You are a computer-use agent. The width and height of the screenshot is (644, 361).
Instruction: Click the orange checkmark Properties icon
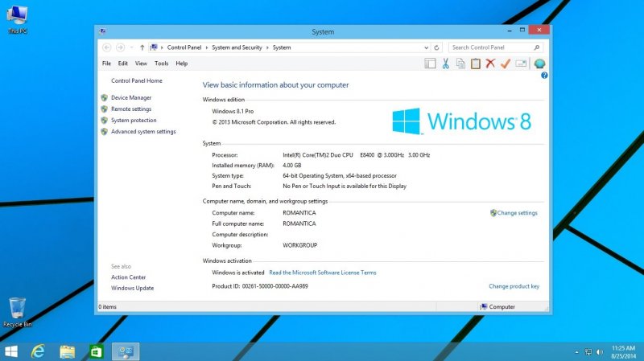pyautogui.click(x=506, y=64)
